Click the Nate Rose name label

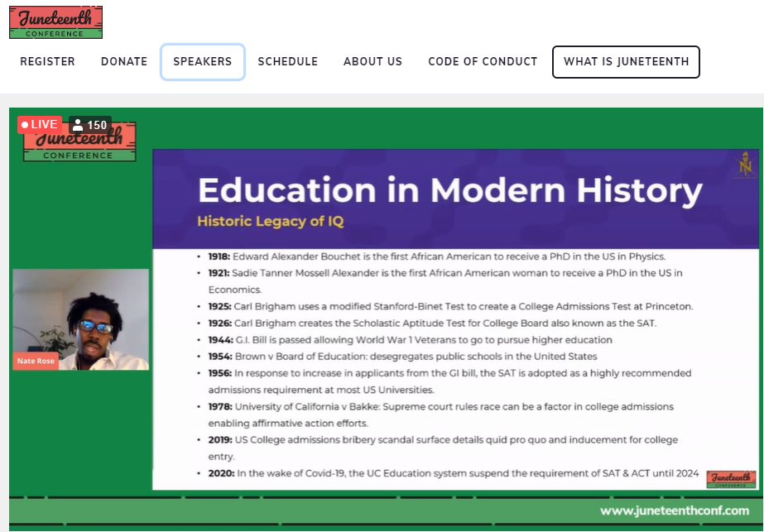point(36,361)
